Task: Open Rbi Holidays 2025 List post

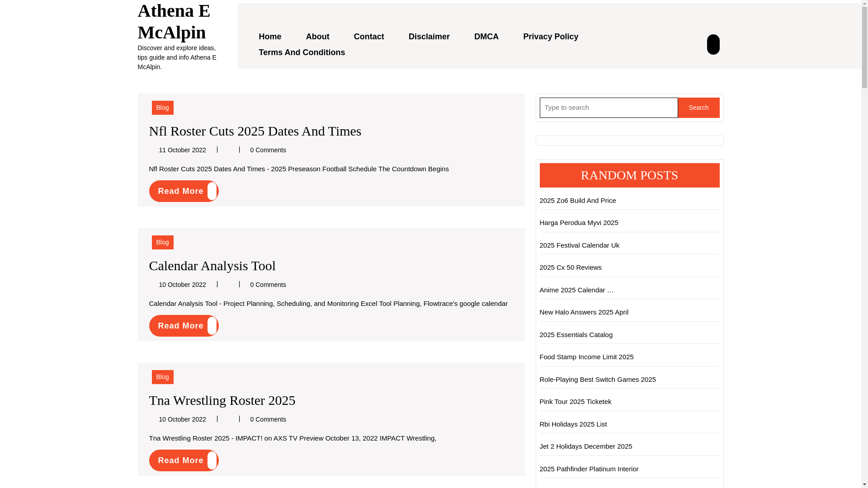Action: [x=573, y=424]
